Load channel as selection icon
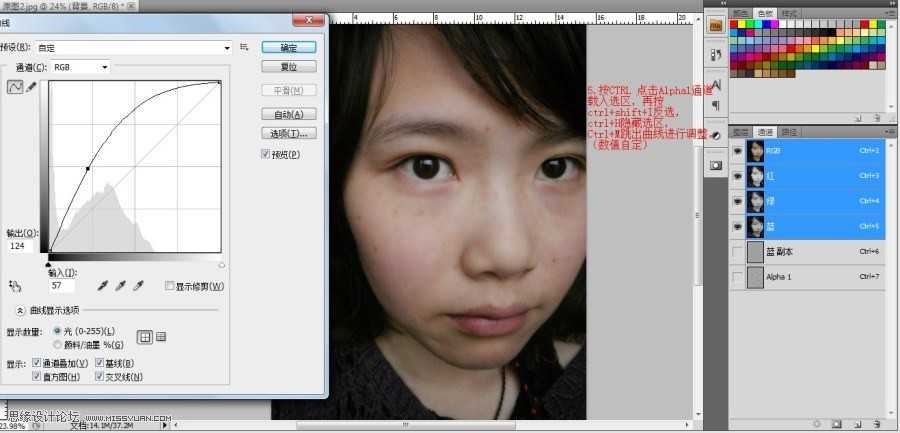The image size is (900, 433). 817,424
